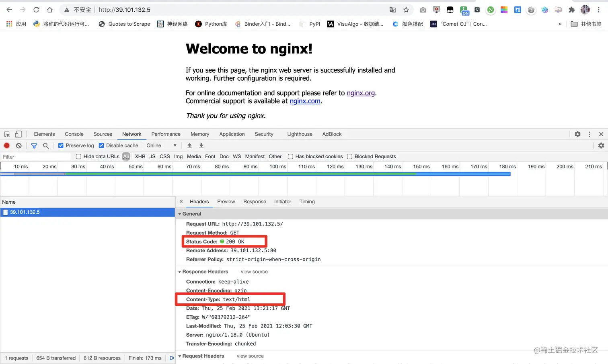608x364 pixels.
Task: Collapse the Request Headers section
Action: (180, 356)
